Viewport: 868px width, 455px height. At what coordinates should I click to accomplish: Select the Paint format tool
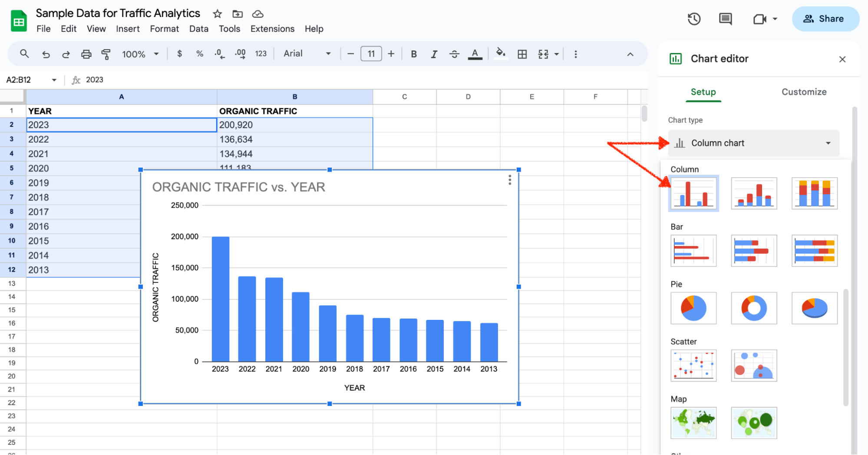pyautogui.click(x=106, y=54)
